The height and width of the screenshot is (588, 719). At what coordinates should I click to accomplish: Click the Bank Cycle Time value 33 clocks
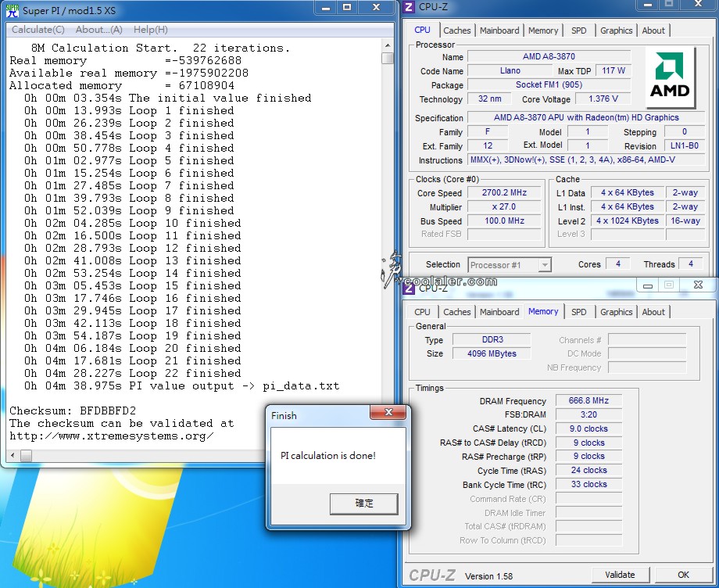coord(588,484)
